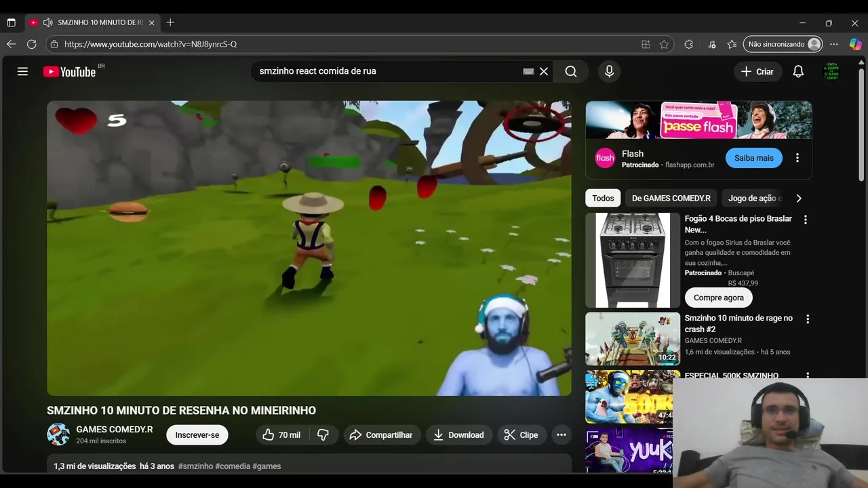The width and height of the screenshot is (868, 488).
Task: Open the account avatar menu
Action: (831, 71)
